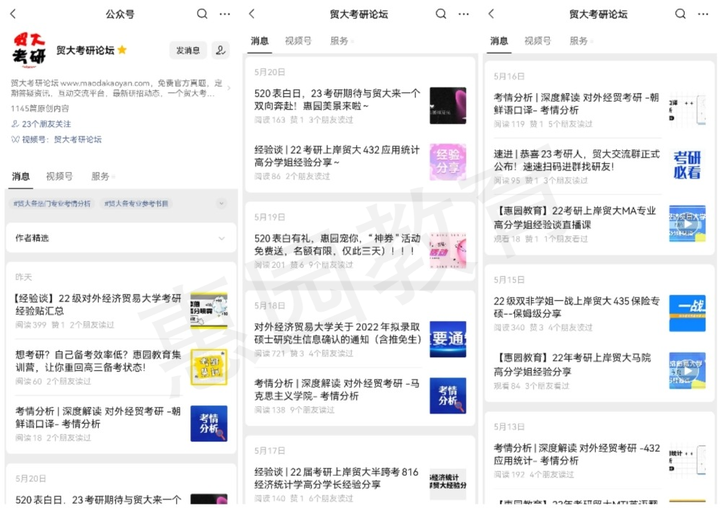Switch to the 视频号 tab in the middle panel
Image resolution: width=720 pixels, height=508 pixels.
pyautogui.click(x=298, y=41)
